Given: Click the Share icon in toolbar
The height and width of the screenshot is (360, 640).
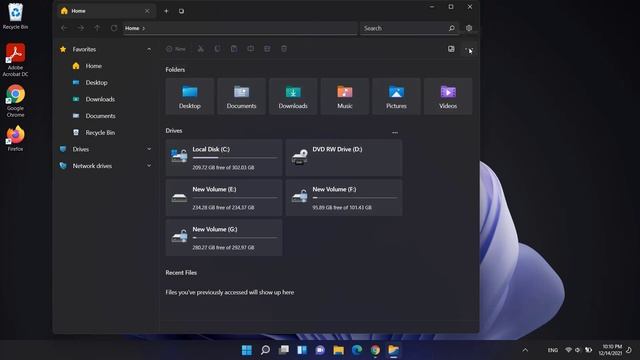Looking at the screenshot, I should click(x=267, y=49).
